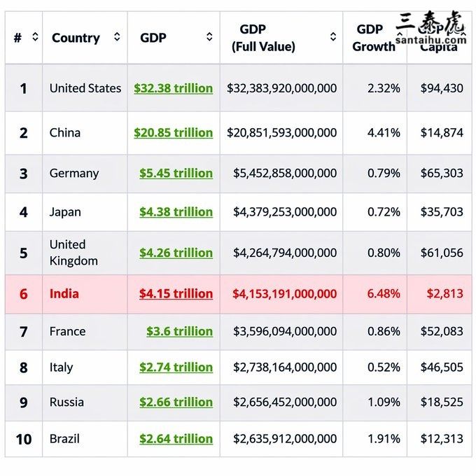Sort by GDP Full Value arrows

(x=333, y=38)
